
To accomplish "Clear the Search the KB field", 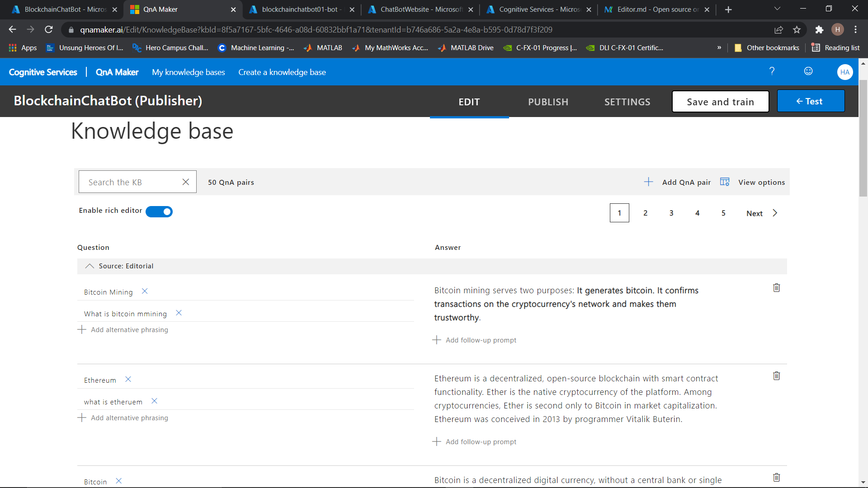I will (185, 182).
